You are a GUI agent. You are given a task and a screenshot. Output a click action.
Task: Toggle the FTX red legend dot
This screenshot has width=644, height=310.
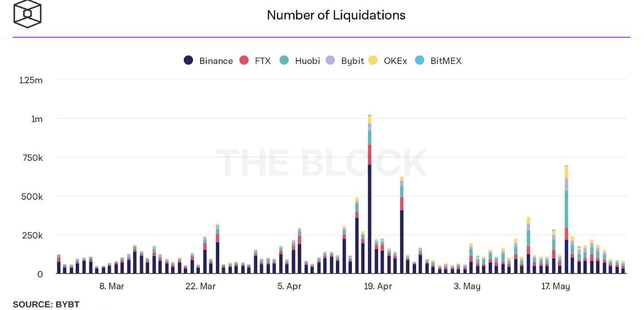tap(244, 60)
